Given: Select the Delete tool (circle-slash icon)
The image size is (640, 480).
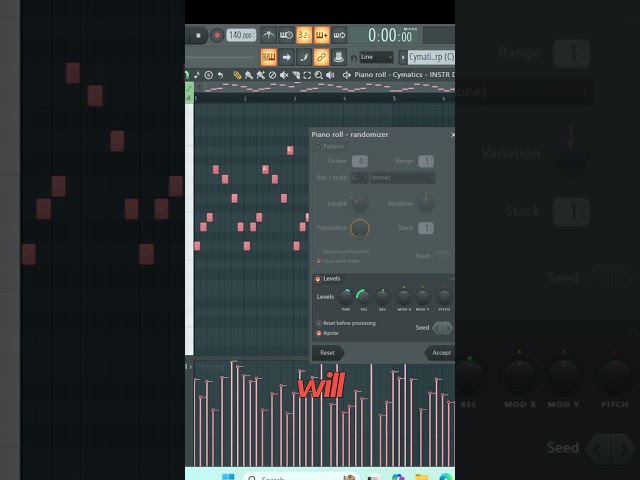Looking at the screenshot, I should coord(272,75).
